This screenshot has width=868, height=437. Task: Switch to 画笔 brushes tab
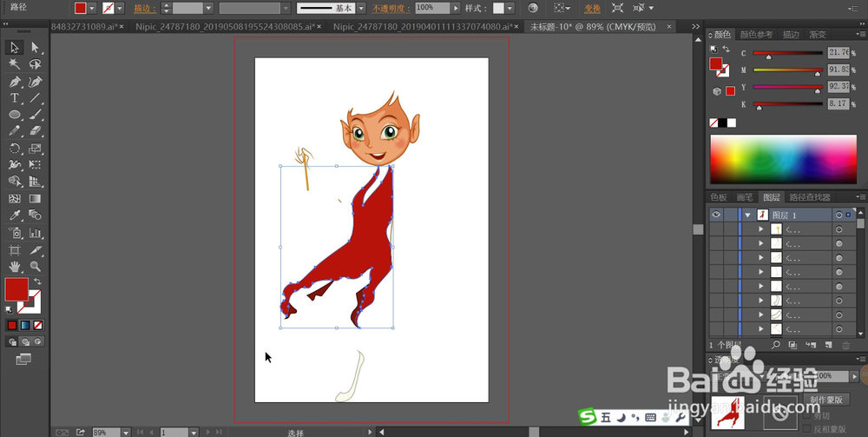pyautogui.click(x=745, y=197)
